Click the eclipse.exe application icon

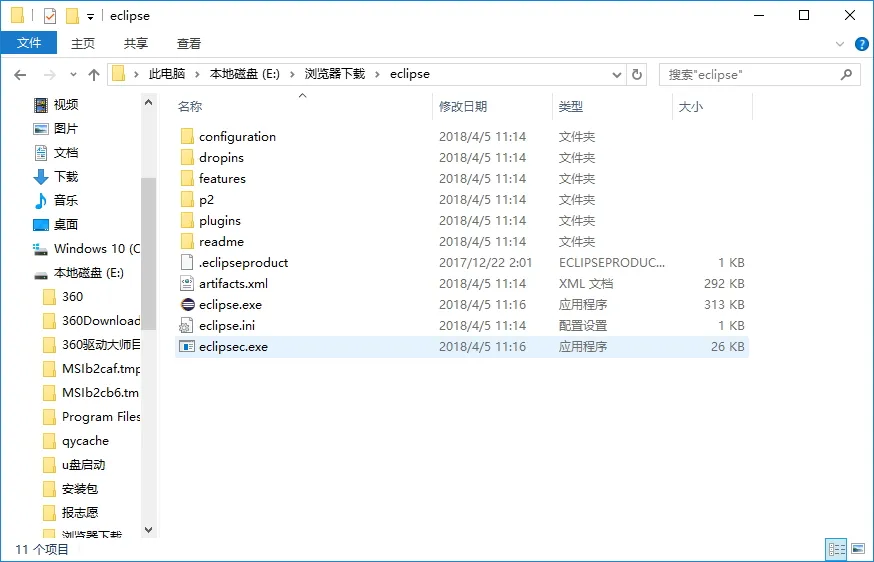click(x=188, y=304)
